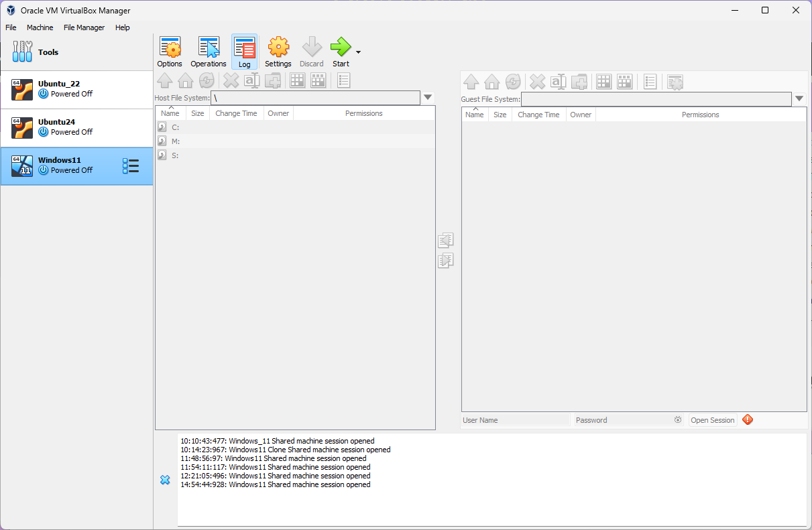The width and height of the screenshot is (812, 530).
Task: Invert selection in host pane
Action: (x=318, y=81)
